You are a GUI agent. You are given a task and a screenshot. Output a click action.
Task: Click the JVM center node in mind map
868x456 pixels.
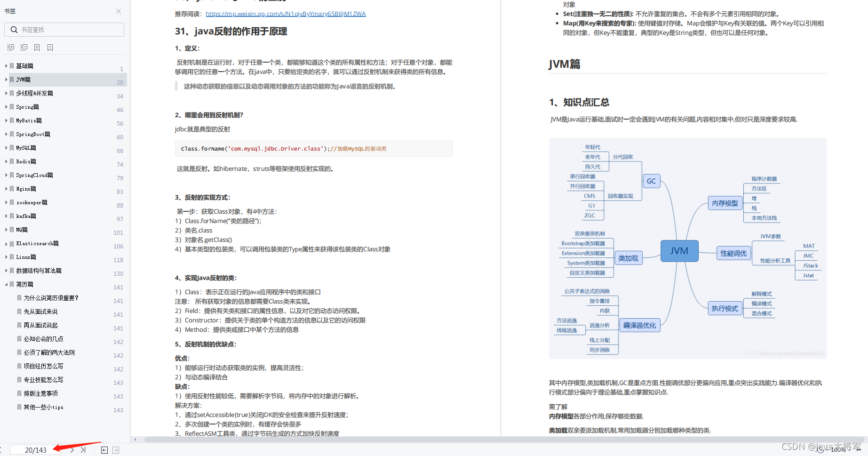tap(679, 251)
